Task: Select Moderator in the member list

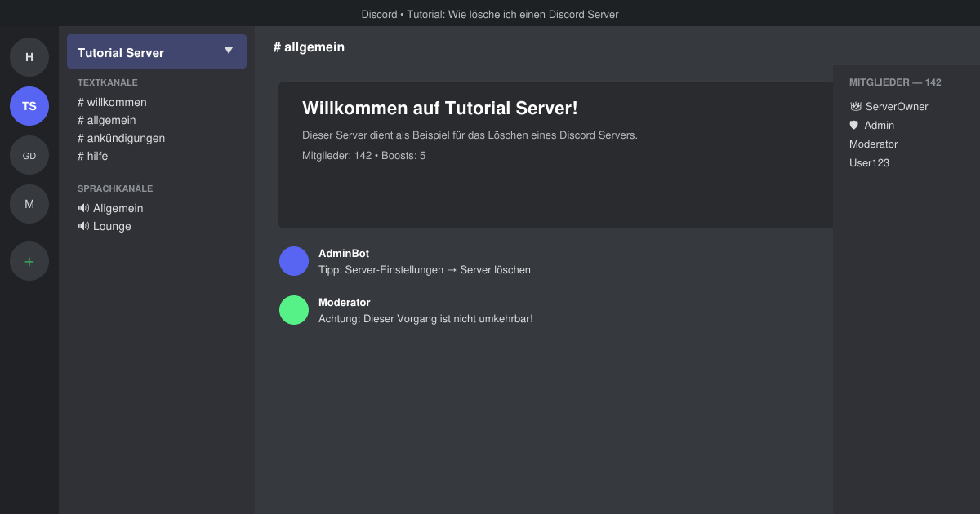Action: [873, 144]
